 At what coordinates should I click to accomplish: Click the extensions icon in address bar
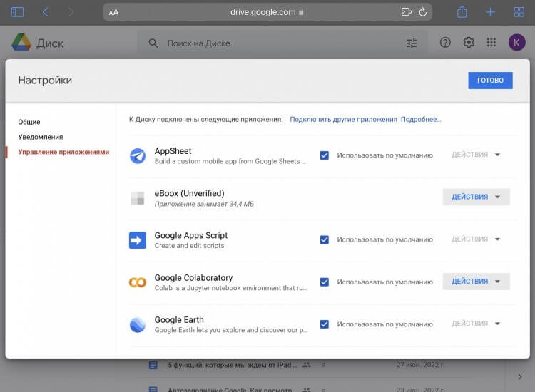[x=406, y=12]
